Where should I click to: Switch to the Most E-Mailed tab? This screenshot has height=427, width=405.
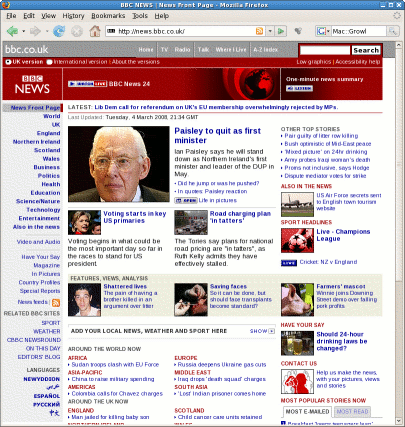pyautogui.click(x=307, y=411)
